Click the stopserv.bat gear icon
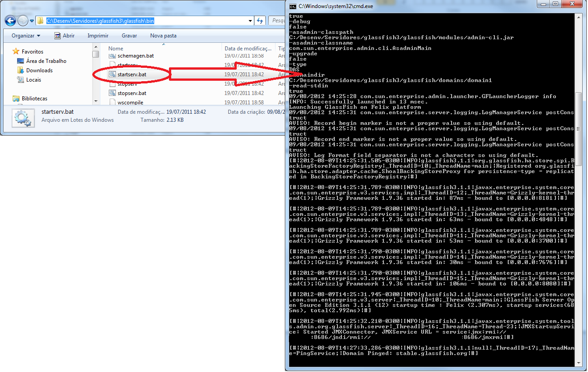 pos(111,93)
